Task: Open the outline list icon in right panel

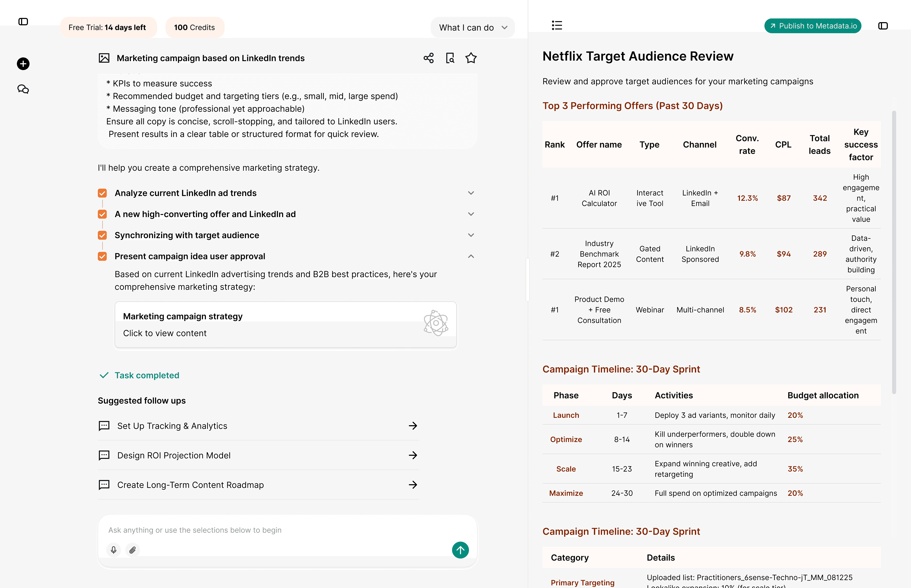Action: click(556, 26)
